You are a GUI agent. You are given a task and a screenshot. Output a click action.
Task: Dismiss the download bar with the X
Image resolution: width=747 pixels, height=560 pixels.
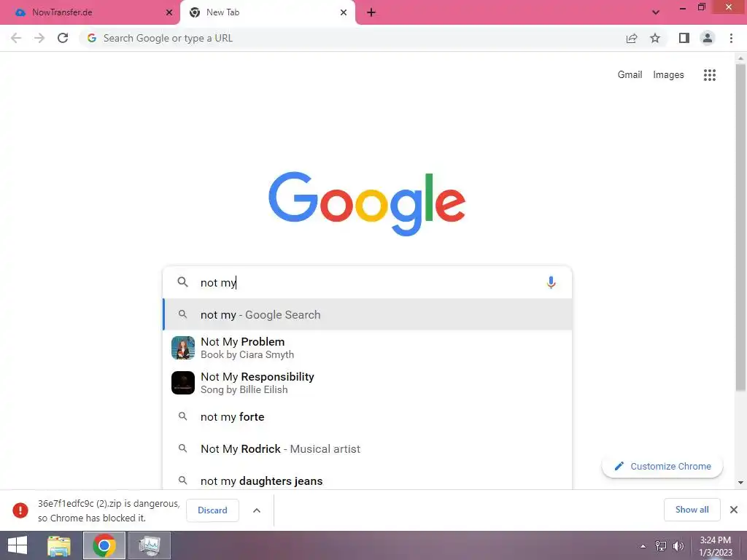tap(734, 510)
